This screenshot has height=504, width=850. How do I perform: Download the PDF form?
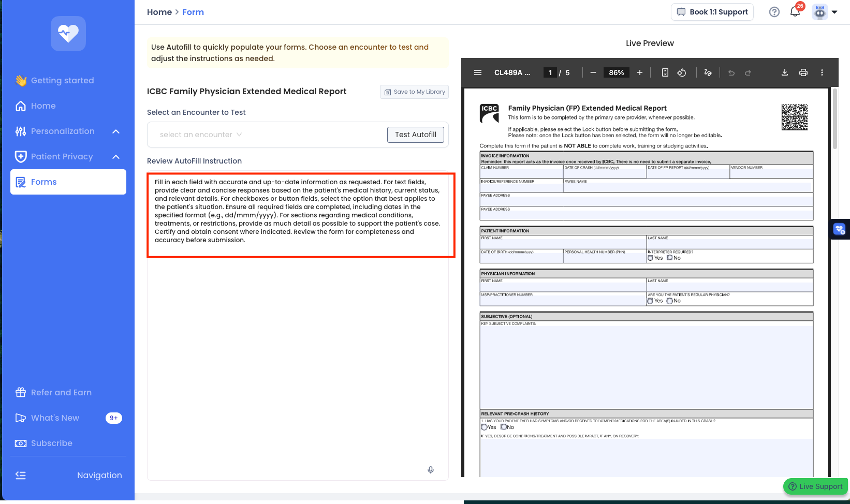pos(785,72)
